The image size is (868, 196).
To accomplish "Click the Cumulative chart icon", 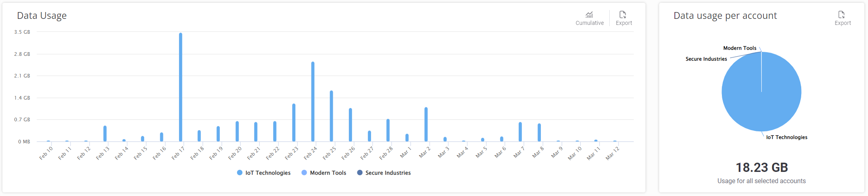I will (589, 15).
